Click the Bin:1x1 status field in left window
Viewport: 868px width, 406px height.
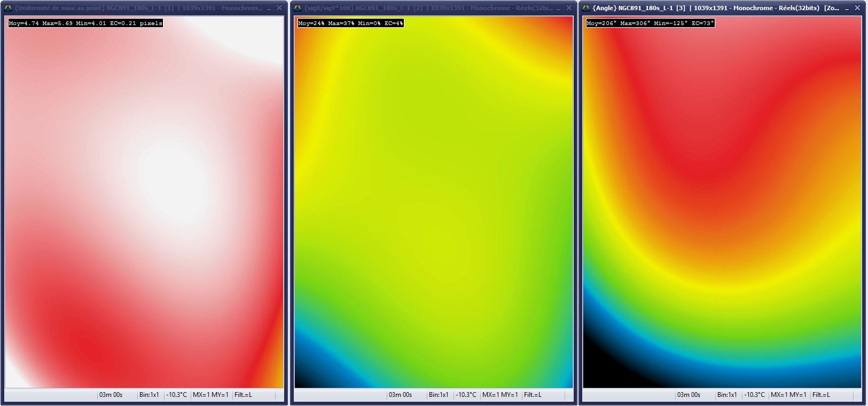(x=149, y=395)
